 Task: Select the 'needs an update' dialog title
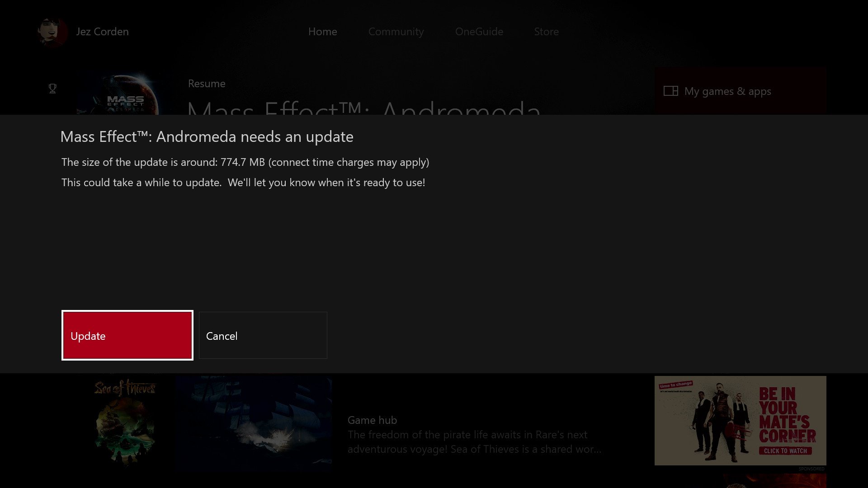(207, 136)
